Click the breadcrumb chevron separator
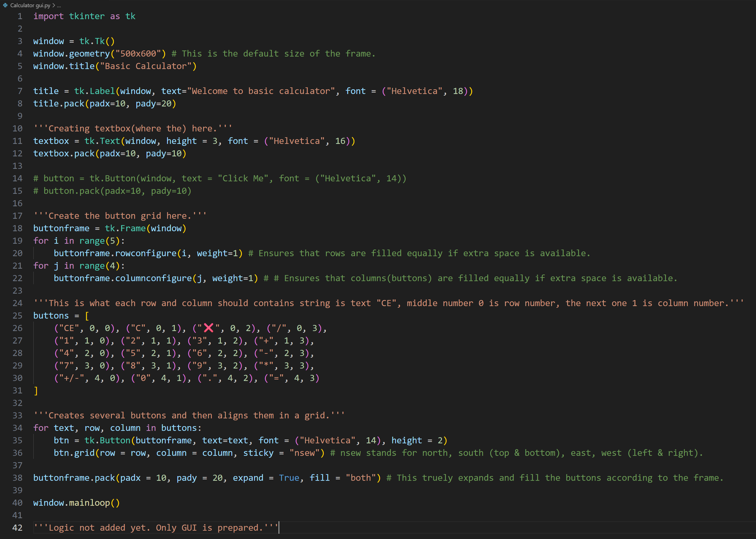The height and width of the screenshot is (539, 756). click(54, 5)
